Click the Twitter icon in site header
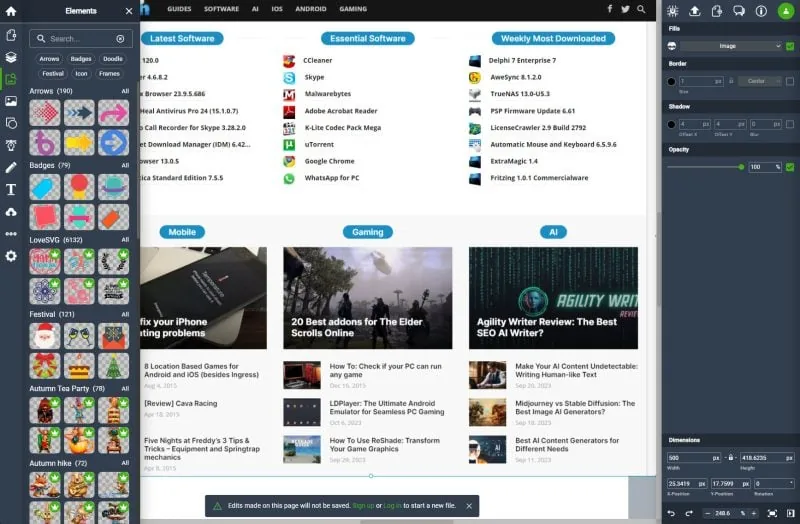The height and width of the screenshot is (524, 800). point(626,9)
